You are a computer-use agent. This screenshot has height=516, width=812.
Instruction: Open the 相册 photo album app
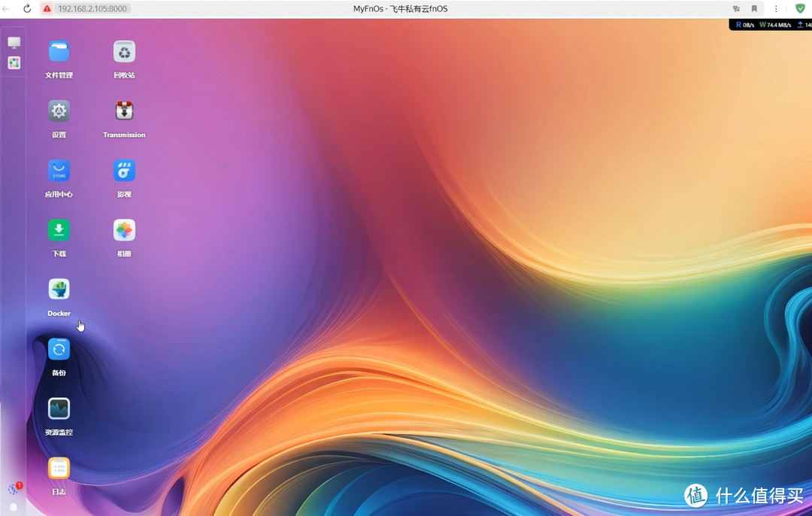pos(124,230)
